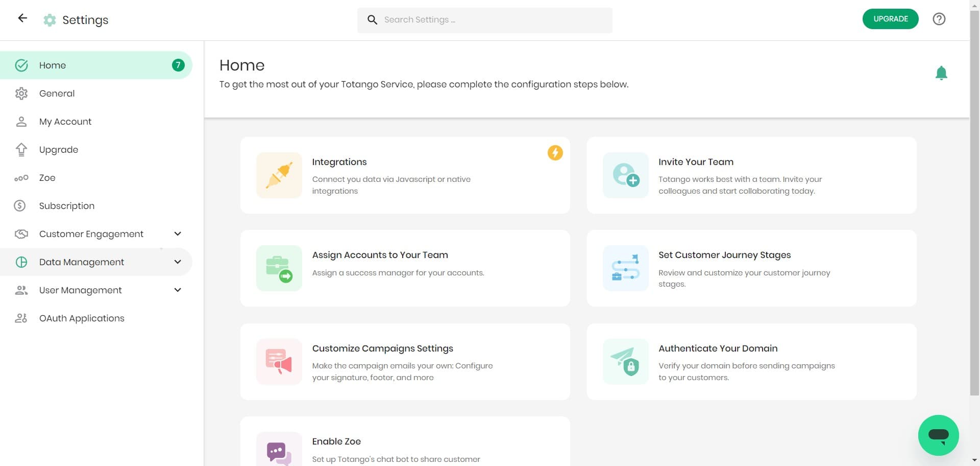Screen dimensions: 980x466
Task: Open the help question mark icon
Action: 939,19
